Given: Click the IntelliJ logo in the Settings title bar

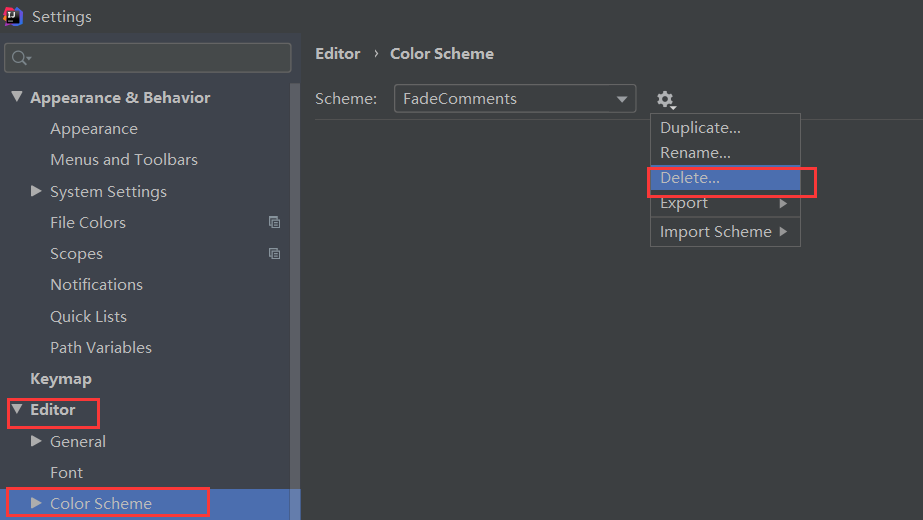Looking at the screenshot, I should click(12, 16).
